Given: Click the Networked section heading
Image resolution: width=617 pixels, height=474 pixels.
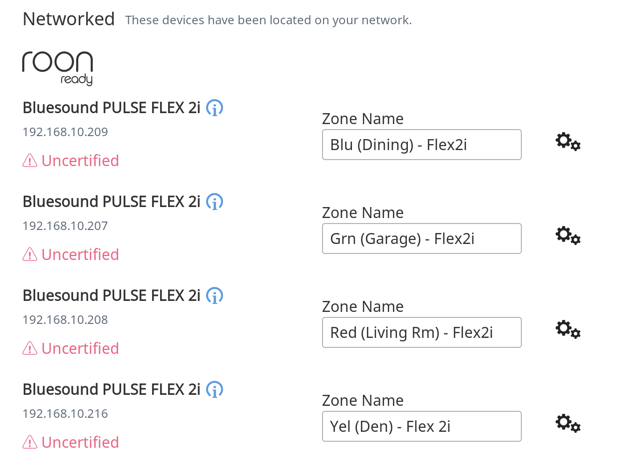Looking at the screenshot, I should (69, 19).
